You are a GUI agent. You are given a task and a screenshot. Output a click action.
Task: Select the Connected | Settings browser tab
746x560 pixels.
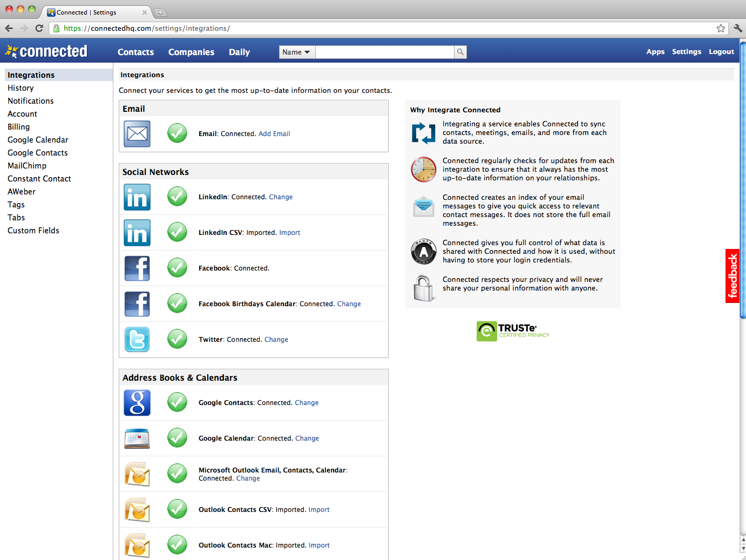(96, 12)
